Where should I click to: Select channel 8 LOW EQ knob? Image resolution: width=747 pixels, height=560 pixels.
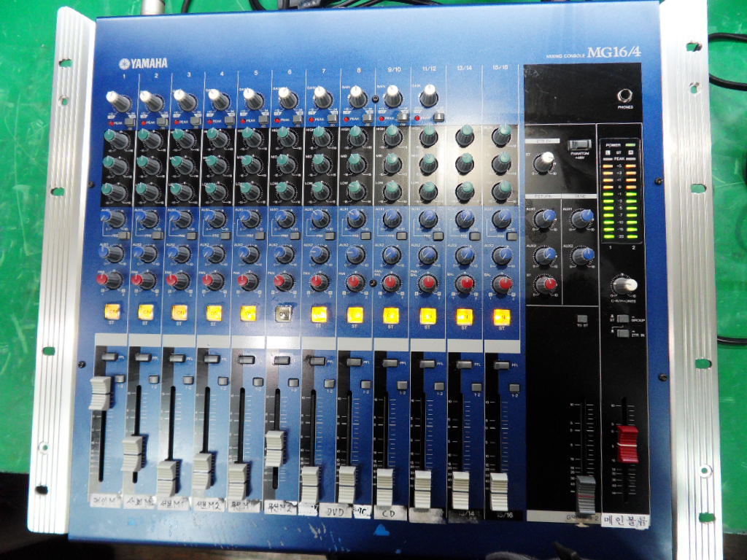356,190
